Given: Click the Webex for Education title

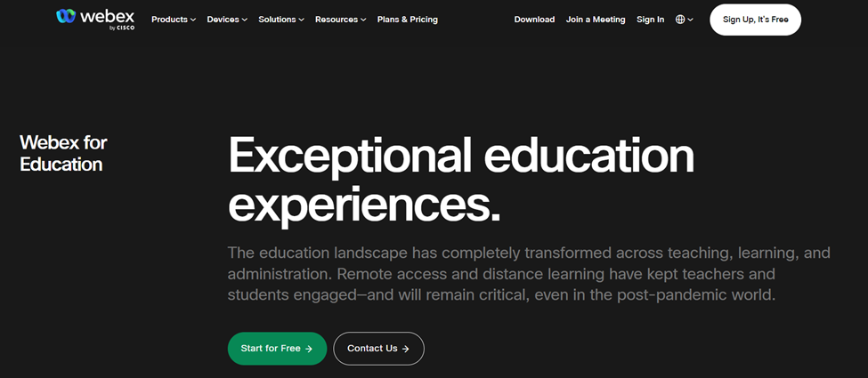Looking at the screenshot, I should point(63,153).
